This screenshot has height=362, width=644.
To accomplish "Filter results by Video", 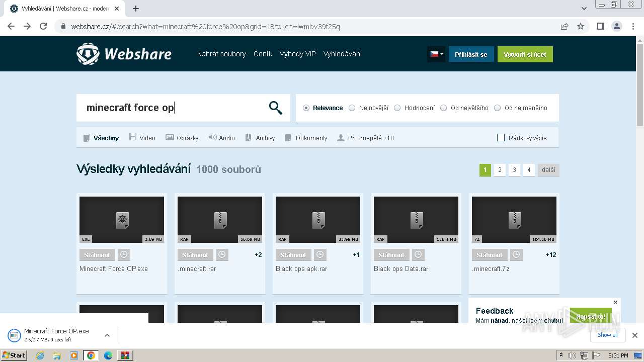I will pyautogui.click(x=142, y=138).
